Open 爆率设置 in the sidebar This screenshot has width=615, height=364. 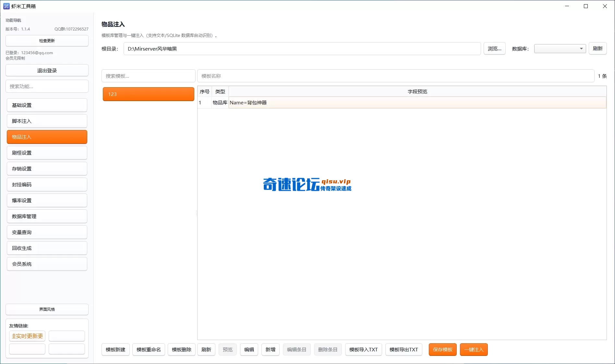47,200
